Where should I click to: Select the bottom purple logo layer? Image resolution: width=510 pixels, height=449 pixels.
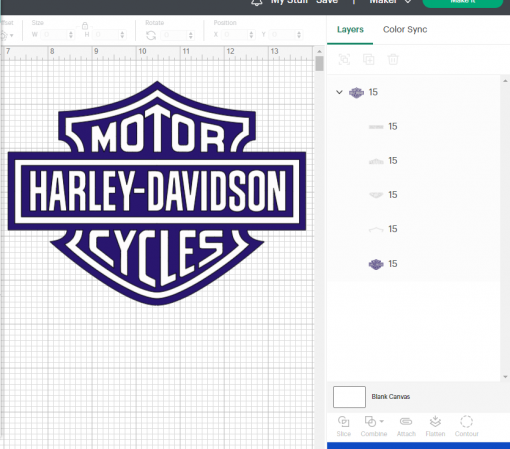(413, 264)
